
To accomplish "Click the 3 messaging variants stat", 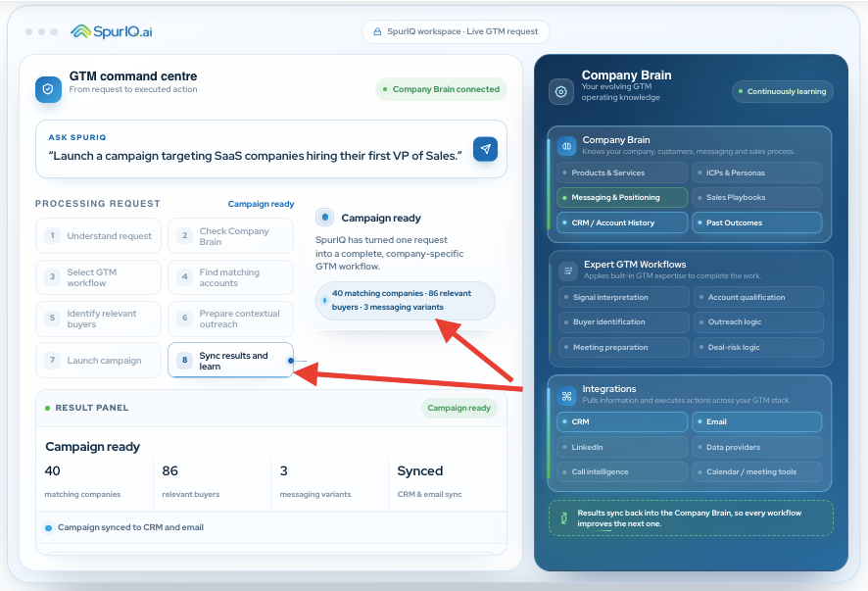I will point(329,482).
